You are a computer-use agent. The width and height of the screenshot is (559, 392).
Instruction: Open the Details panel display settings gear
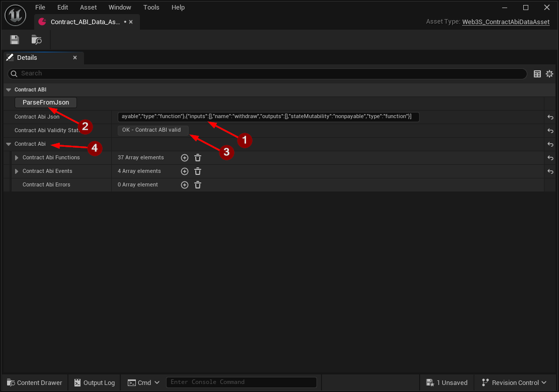click(549, 73)
